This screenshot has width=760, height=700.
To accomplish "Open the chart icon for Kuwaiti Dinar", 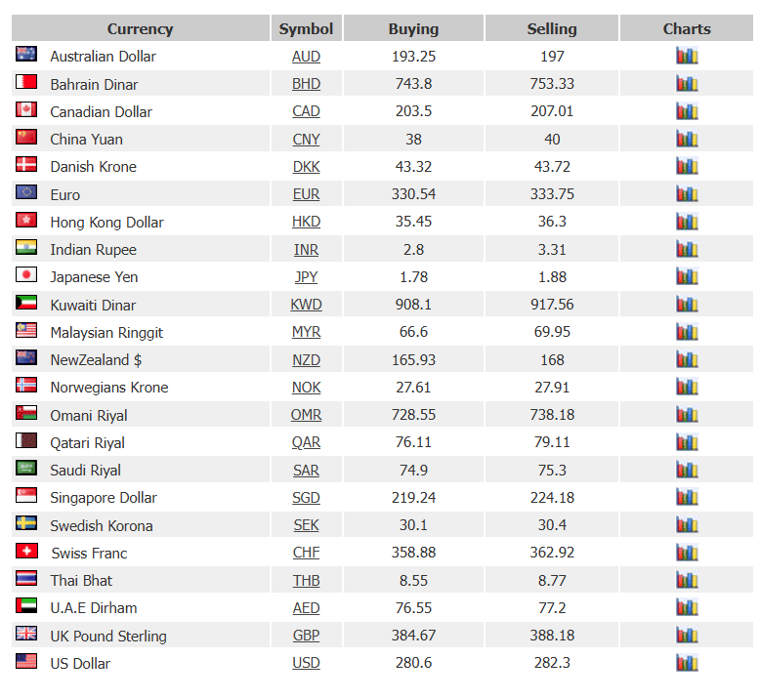I will 687,305.
